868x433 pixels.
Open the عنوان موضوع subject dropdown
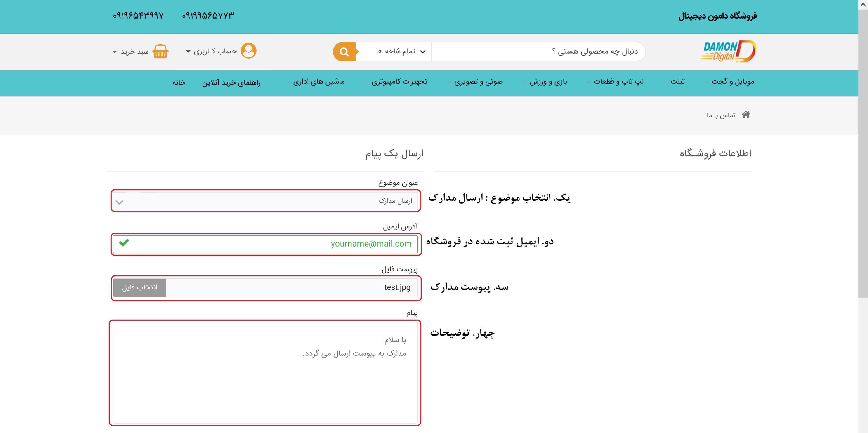point(266,201)
